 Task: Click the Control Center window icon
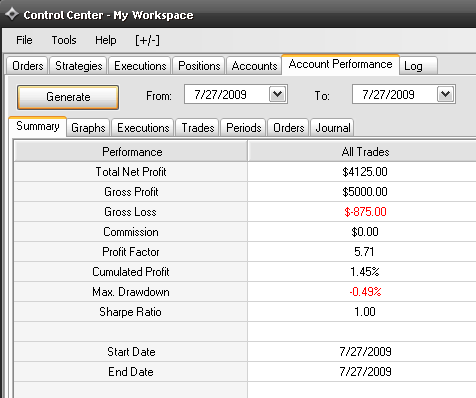coord(12,14)
